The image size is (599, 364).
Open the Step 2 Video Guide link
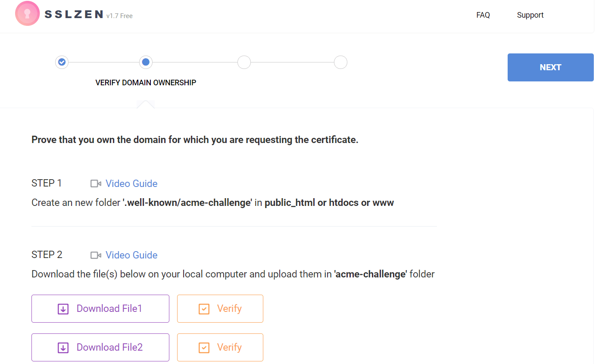(x=131, y=255)
